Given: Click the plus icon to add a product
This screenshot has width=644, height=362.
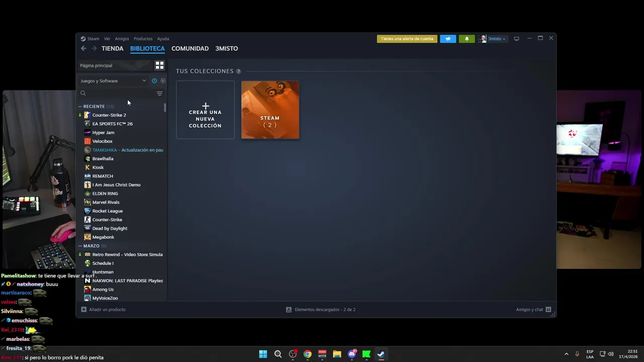Looking at the screenshot, I should coord(84,310).
